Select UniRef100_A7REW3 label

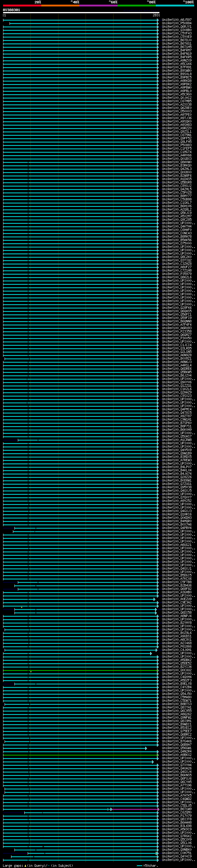click(176, 460)
